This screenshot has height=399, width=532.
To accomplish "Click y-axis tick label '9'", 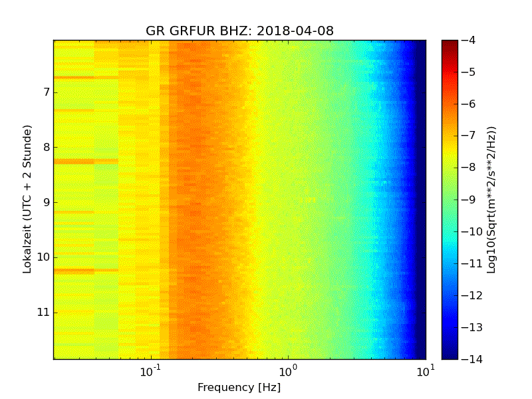I will [47, 202].
